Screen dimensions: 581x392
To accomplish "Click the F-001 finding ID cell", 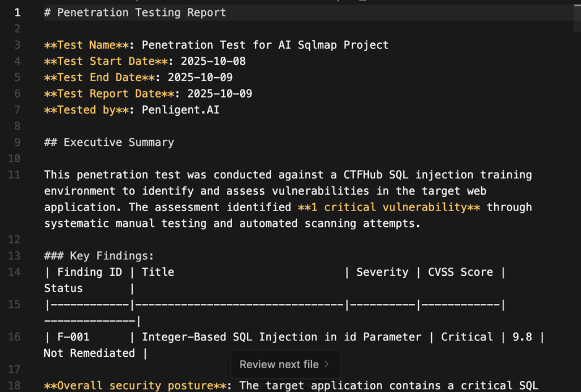I will click(73, 337).
